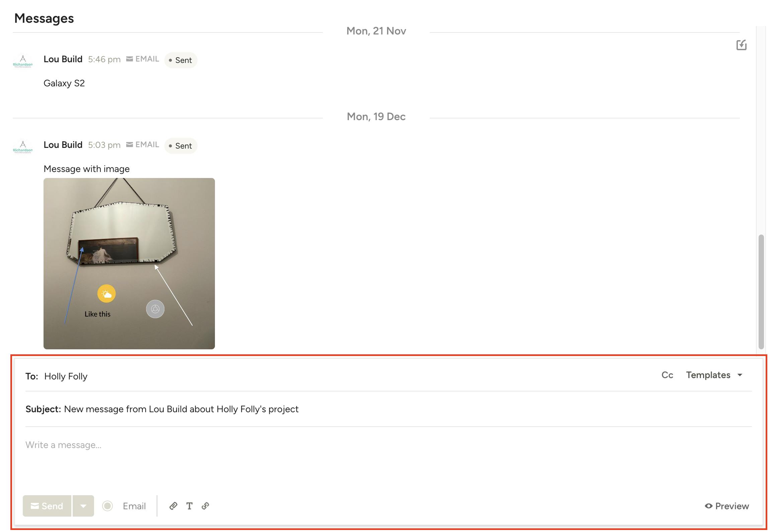Click the Messages heading
The width and height of the screenshot is (770, 532).
click(44, 18)
